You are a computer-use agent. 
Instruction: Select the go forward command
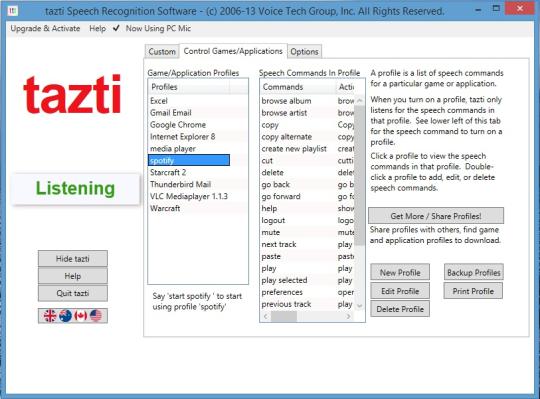307,196
